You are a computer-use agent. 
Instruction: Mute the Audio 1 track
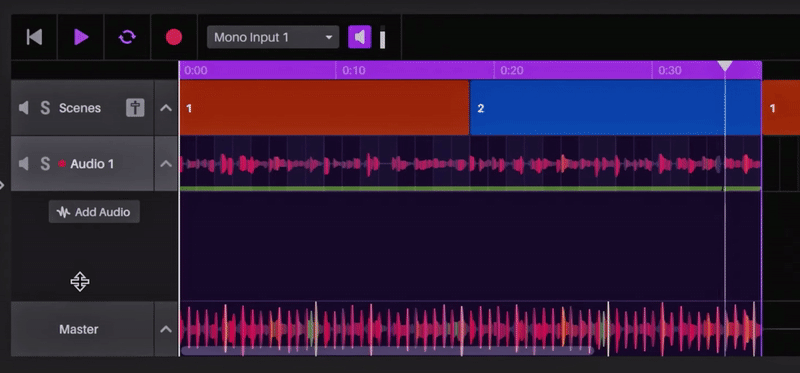pyautogui.click(x=23, y=164)
